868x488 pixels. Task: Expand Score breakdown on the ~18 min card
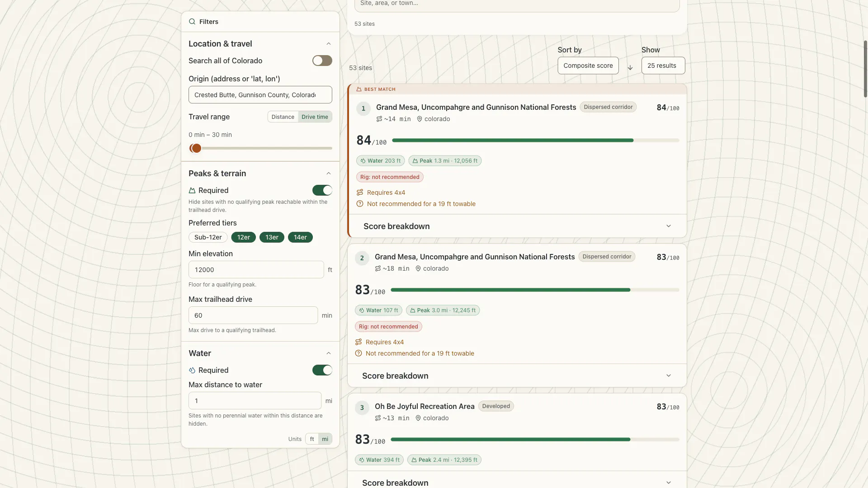point(517,376)
